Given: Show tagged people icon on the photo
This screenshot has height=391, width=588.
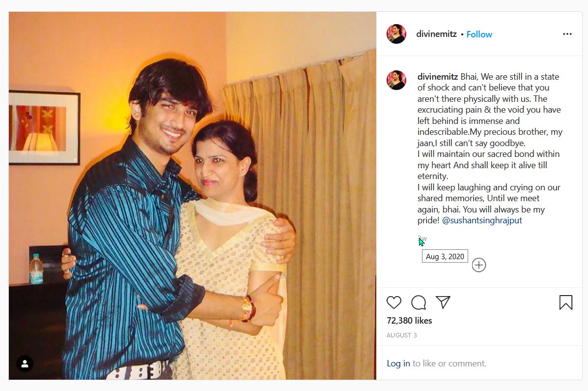Looking at the screenshot, I should coord(25,363).
